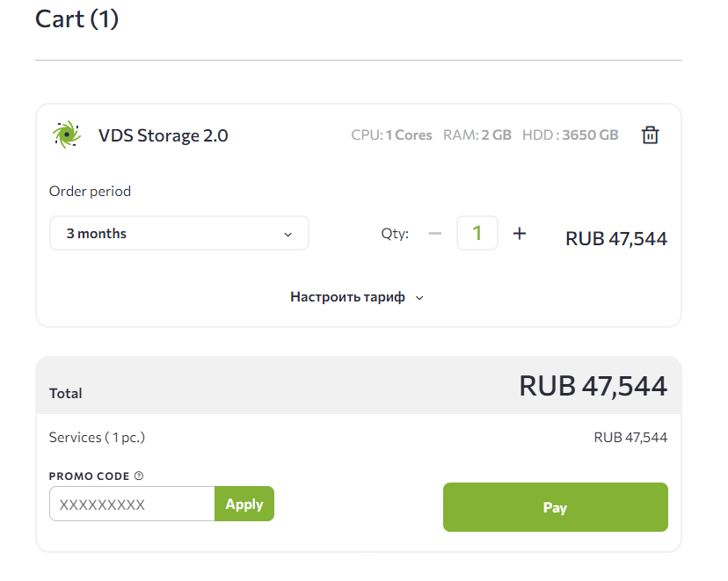Image resolution: width=728 pixels, height=581 pixels.
Task: Open the order period dropdown showing 3 months
Action: (x=178, y=233)
